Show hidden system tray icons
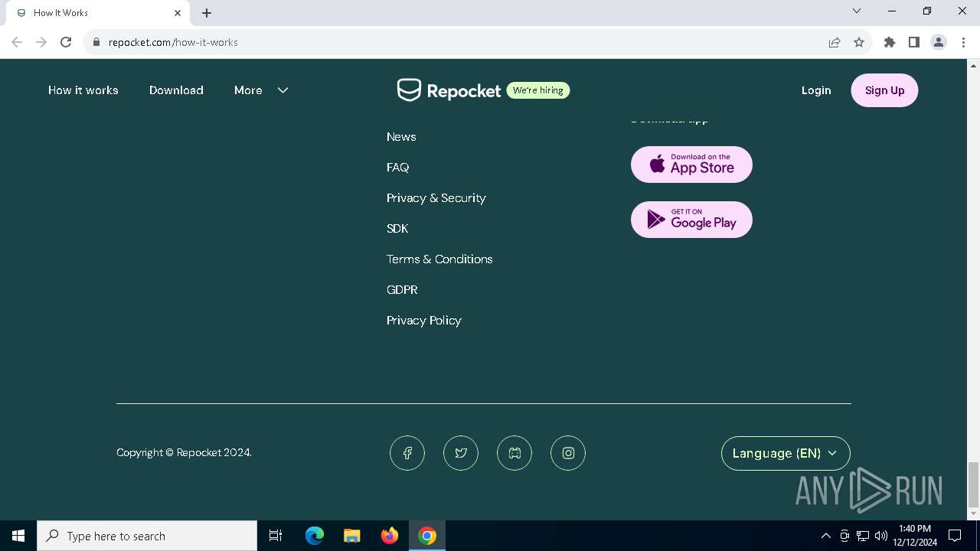The width and height of the screenshot is (980, 551). click(x=825, y=536)
